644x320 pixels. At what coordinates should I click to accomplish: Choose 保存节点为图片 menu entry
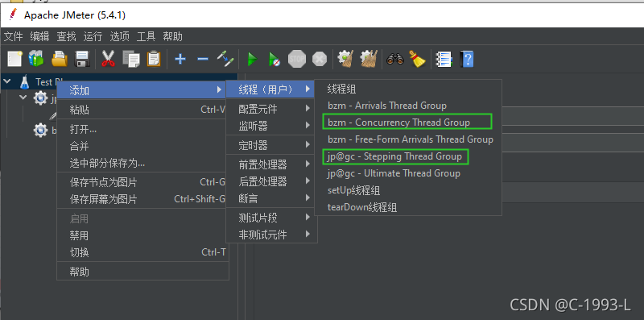(x=142, y=183)
